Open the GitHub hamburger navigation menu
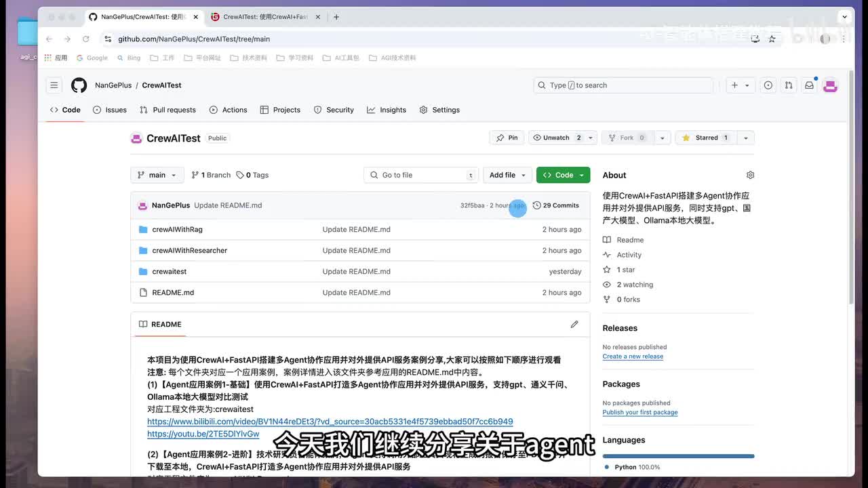The height and width of the screenshot is (488, 868). 54,85
